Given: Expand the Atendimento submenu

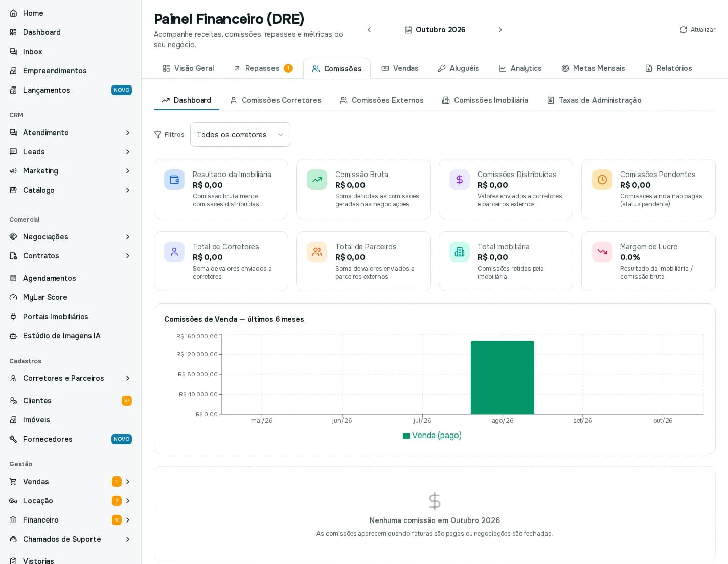Looking at the screenshot, I should tap(128, 133).
